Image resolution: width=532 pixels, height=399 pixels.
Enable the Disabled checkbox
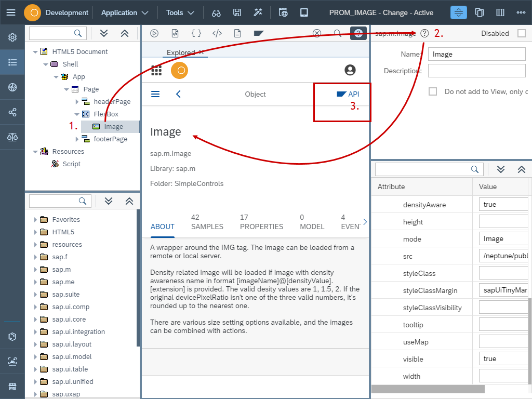[x=521, y=33]
